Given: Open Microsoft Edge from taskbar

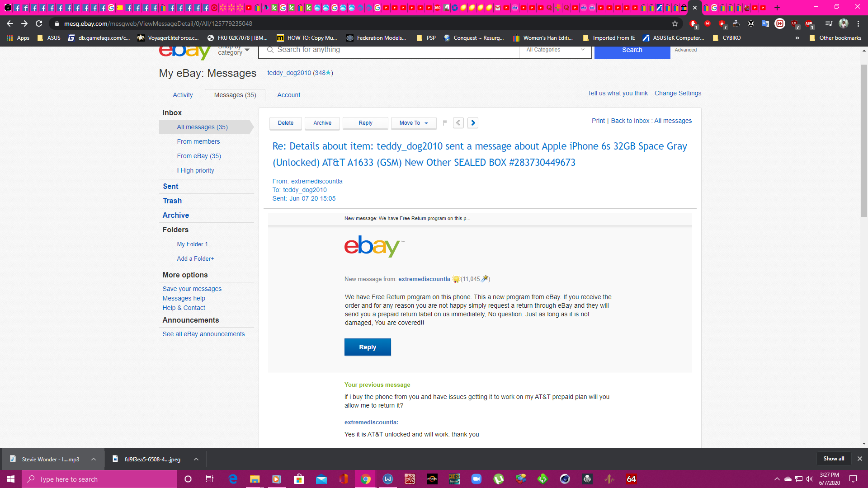Looking at the screenshot, I should [x=233, y=479].
